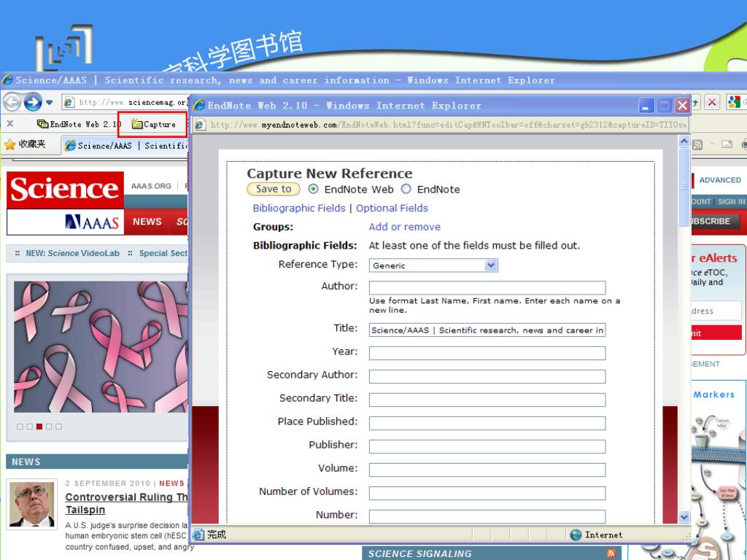Click the EndNote popup scroll-up arrow
The height and width of the screenshot is (560, 747).
(684, 141)
